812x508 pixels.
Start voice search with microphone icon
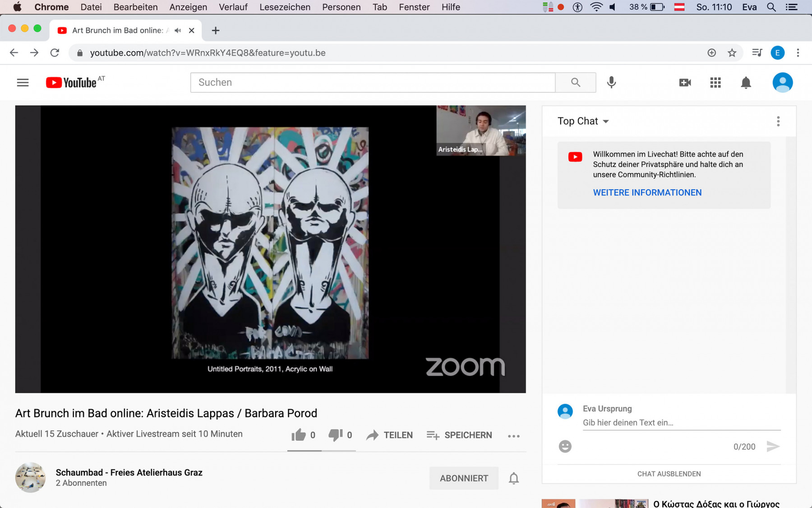[x=611, y=82]
